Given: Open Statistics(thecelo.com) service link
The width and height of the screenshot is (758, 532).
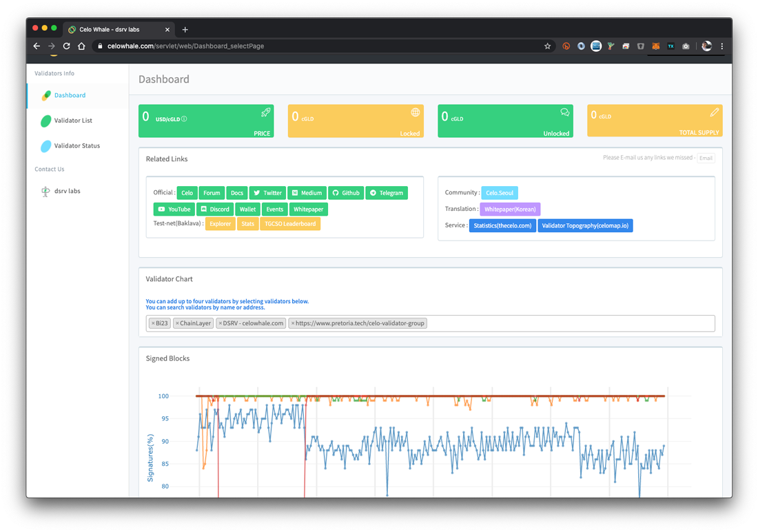Looking at the screenshot, I should click(x=502, y=226).
